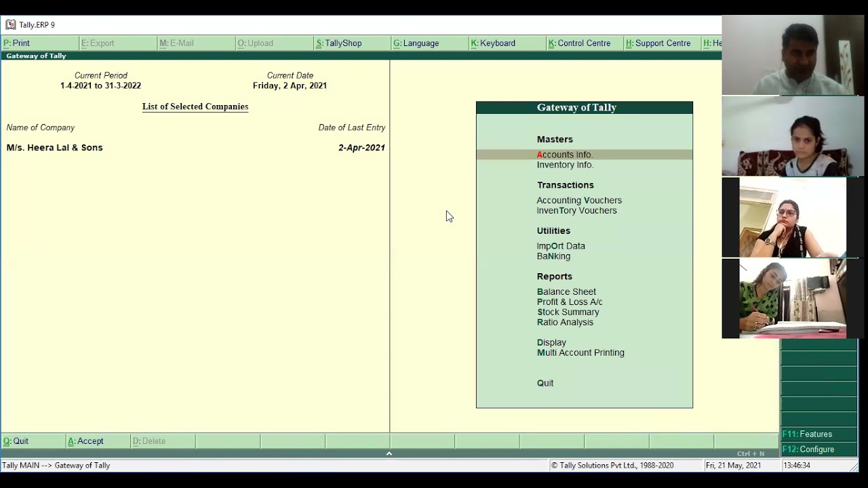Click the Current Period 1-4-2021 to 31-3-2022
868x488 pixels.
pos(100,86)
